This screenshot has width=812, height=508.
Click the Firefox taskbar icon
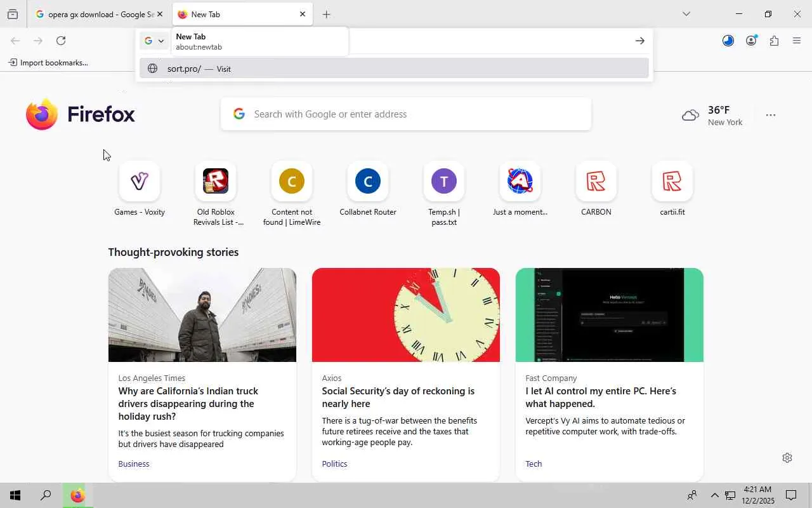(x=77, y=495)
